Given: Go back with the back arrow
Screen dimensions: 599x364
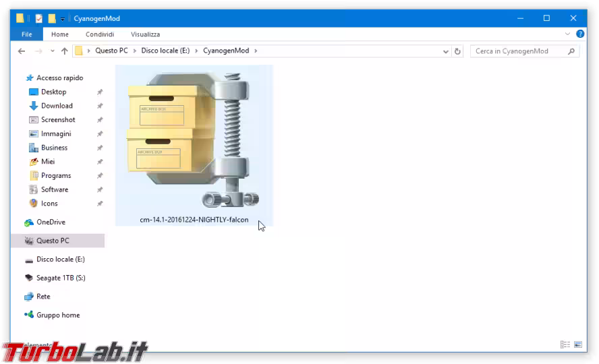Looking at the screenshot, I should (22, 51).
